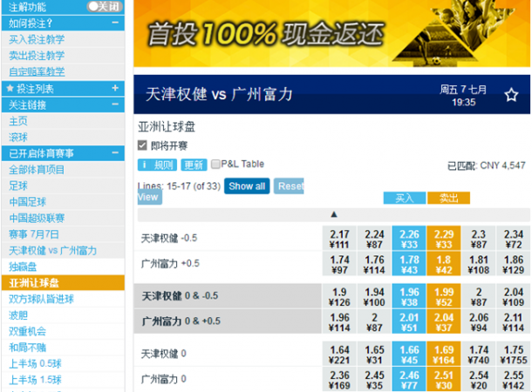Open 上半场 0.5球 market
Viewport: 532px width, 392px height.
35,364
